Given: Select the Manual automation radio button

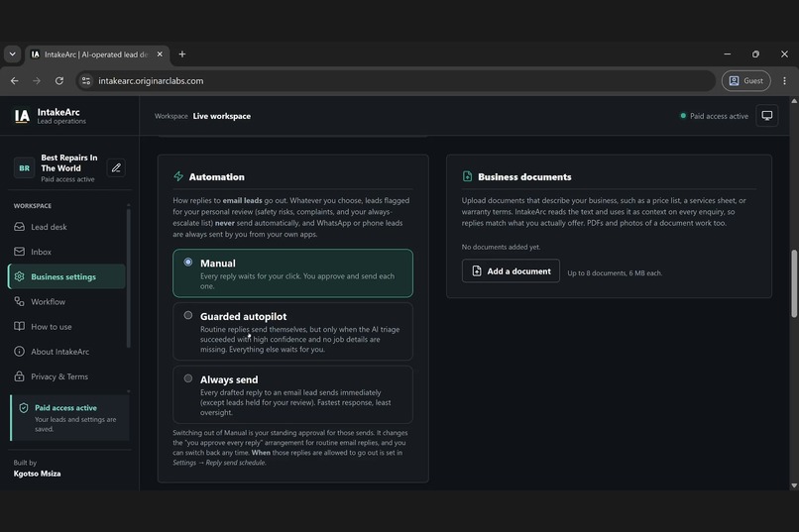Looking at the screenshot, I should pos(188,262).
